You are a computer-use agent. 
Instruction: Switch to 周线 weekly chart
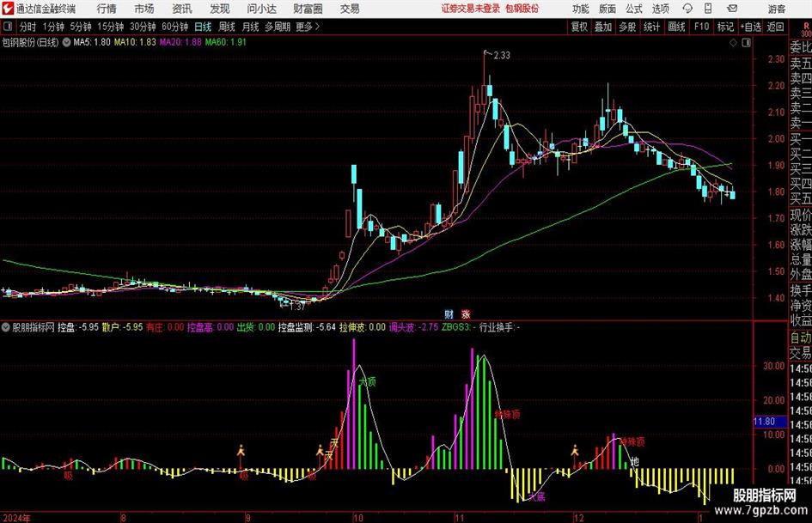click(x=227, y=27)
